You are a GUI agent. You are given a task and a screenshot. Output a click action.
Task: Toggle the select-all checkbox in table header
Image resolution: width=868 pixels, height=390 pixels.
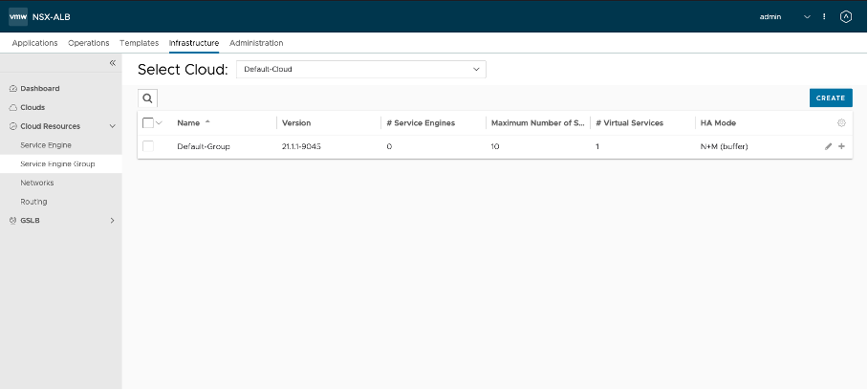tap(147, 123)
